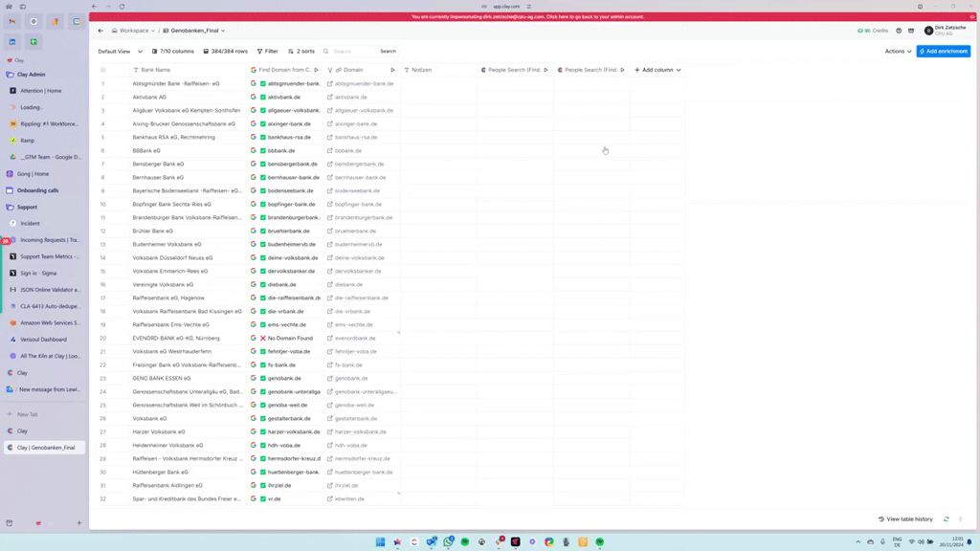Open the external link icon for aktivbank.de

pos(330,98)
